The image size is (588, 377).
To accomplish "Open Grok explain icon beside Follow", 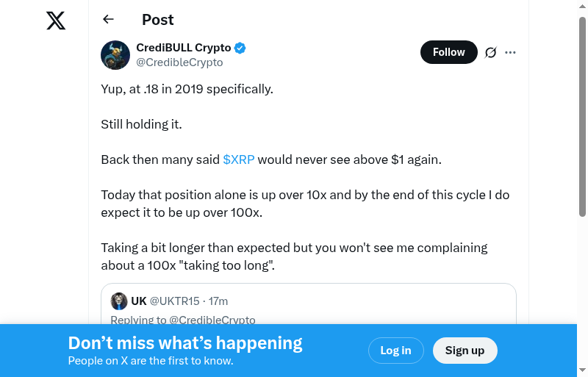I will click(x=491, y=52).
